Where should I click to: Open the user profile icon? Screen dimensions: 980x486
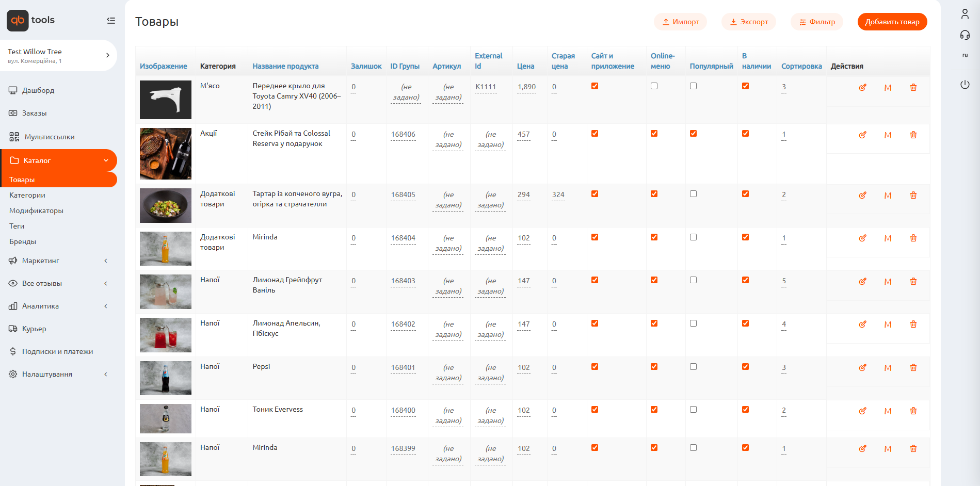tap(965, 14)
